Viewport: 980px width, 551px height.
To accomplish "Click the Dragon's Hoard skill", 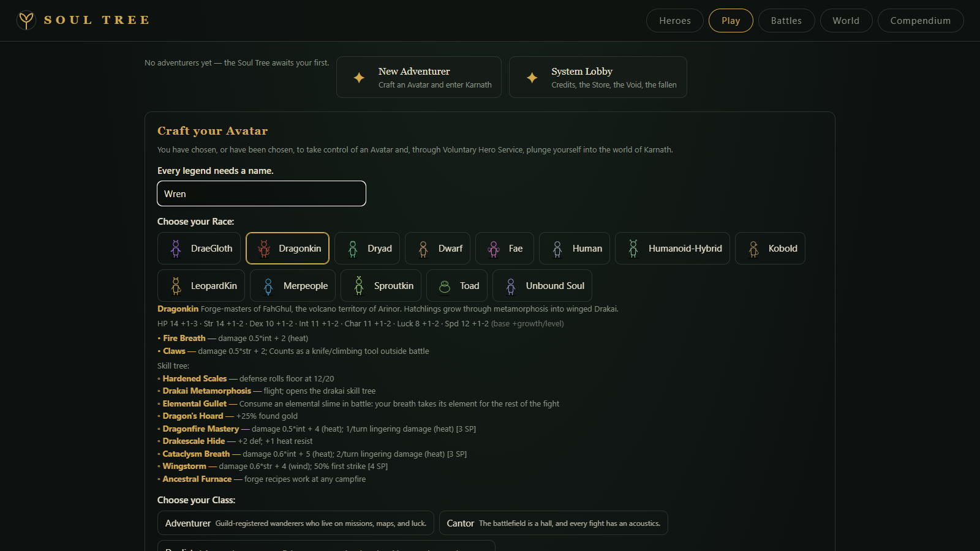I will (193, 416).
